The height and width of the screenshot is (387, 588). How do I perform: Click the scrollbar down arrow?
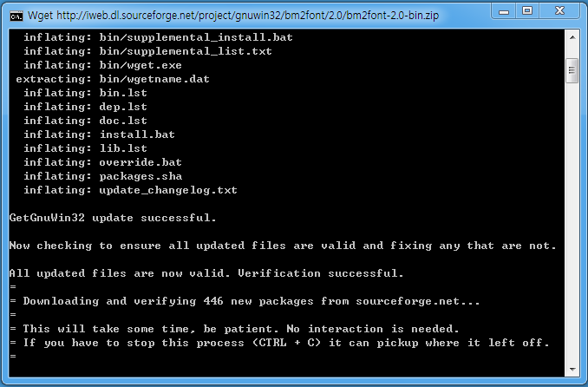point(572,370)
